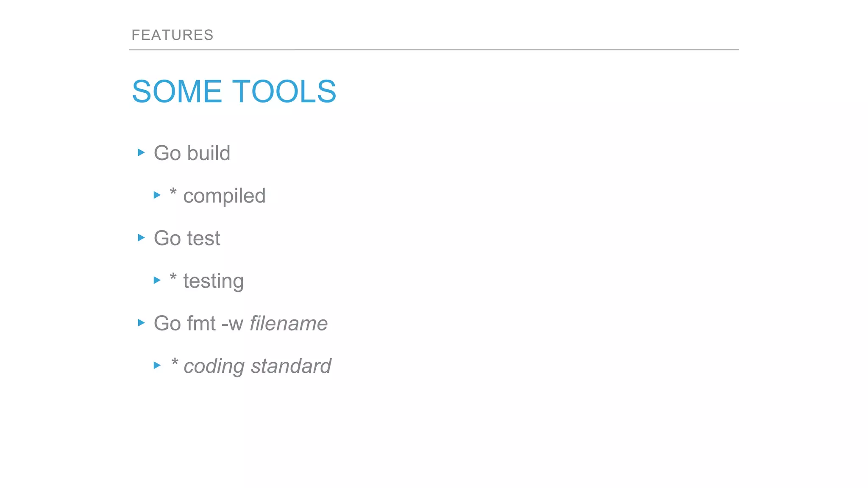Select the word testing

tap(213, 282)
